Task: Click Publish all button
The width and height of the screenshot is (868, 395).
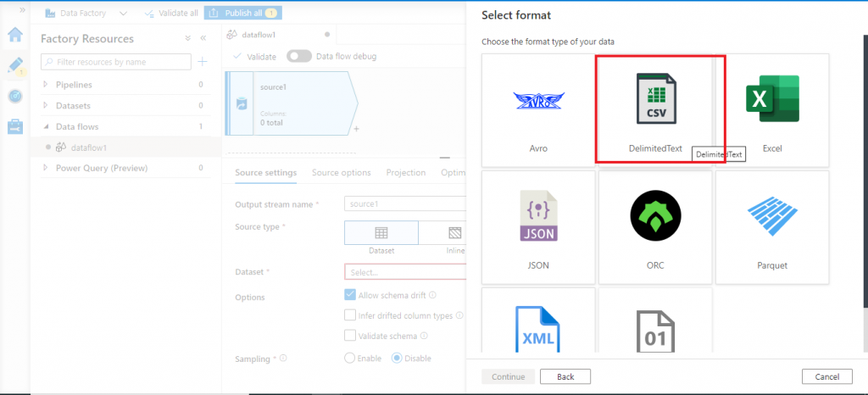Action: pos(243,13)
